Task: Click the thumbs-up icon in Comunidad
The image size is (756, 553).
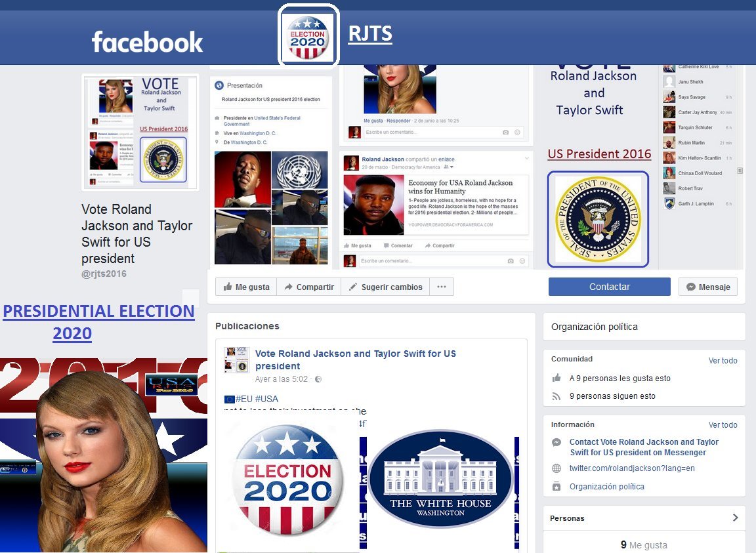Action: pos(556,378)
